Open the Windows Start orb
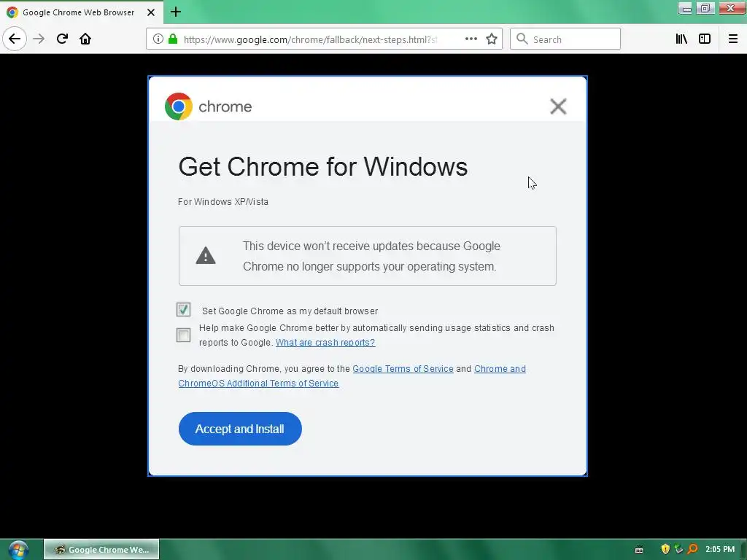 [18, 550]
